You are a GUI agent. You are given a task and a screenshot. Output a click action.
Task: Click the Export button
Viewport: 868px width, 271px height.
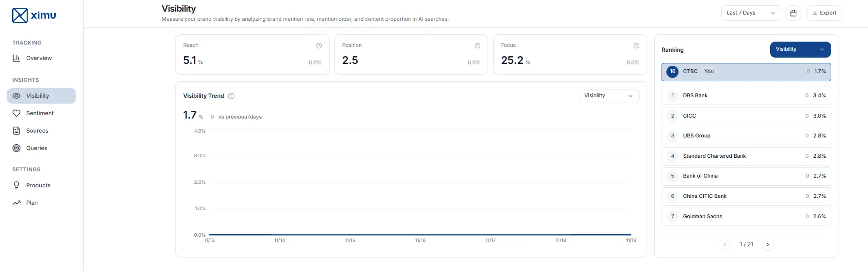coord(824,13)
